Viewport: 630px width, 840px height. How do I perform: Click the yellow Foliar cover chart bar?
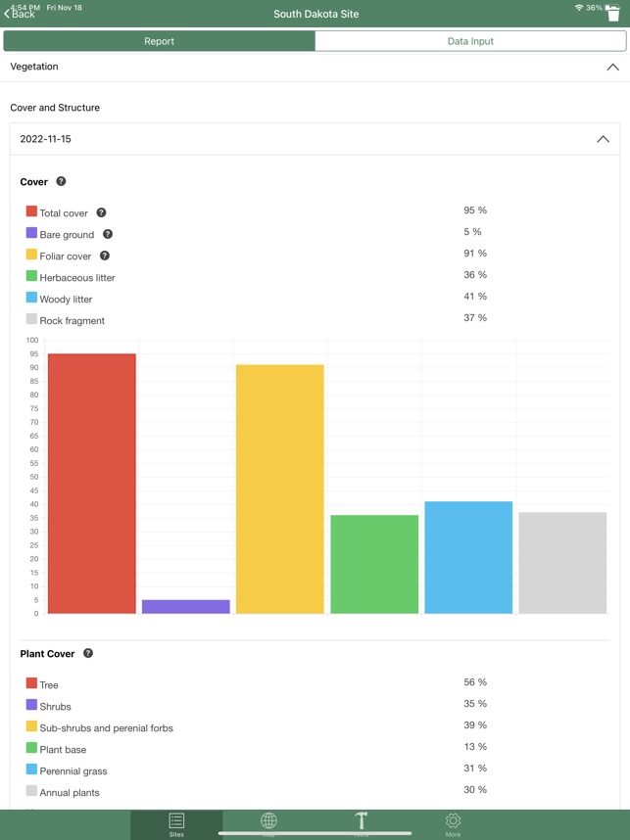(280, 490)
